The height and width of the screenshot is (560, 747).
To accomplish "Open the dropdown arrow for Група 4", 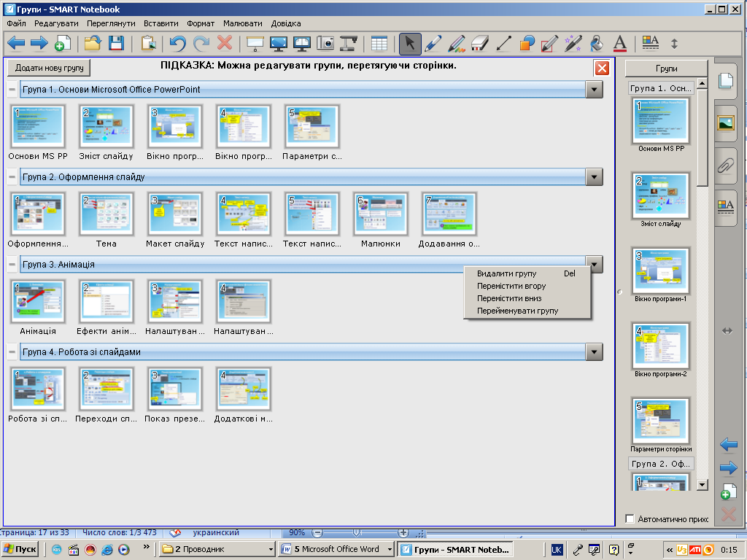I will pos(594,352).
